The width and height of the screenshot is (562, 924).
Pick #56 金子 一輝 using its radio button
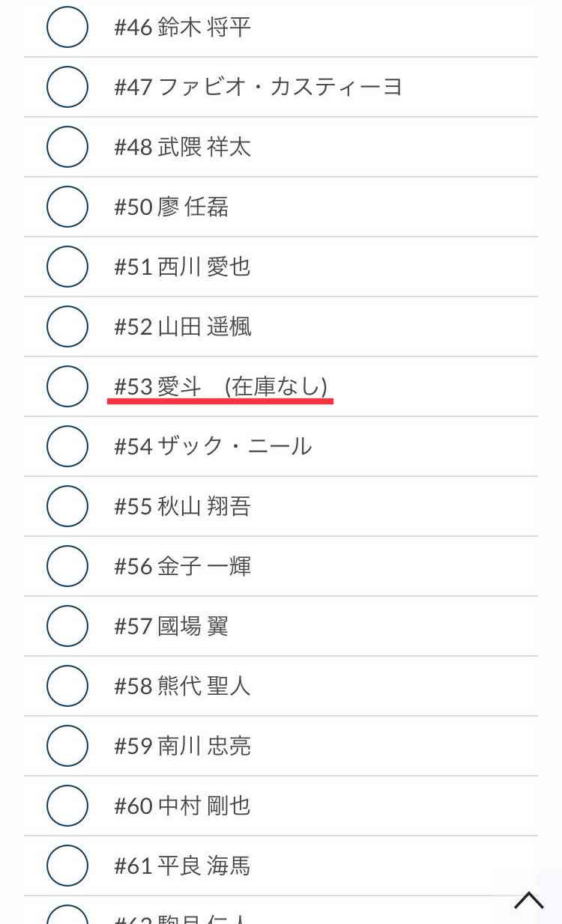point(66,566)
